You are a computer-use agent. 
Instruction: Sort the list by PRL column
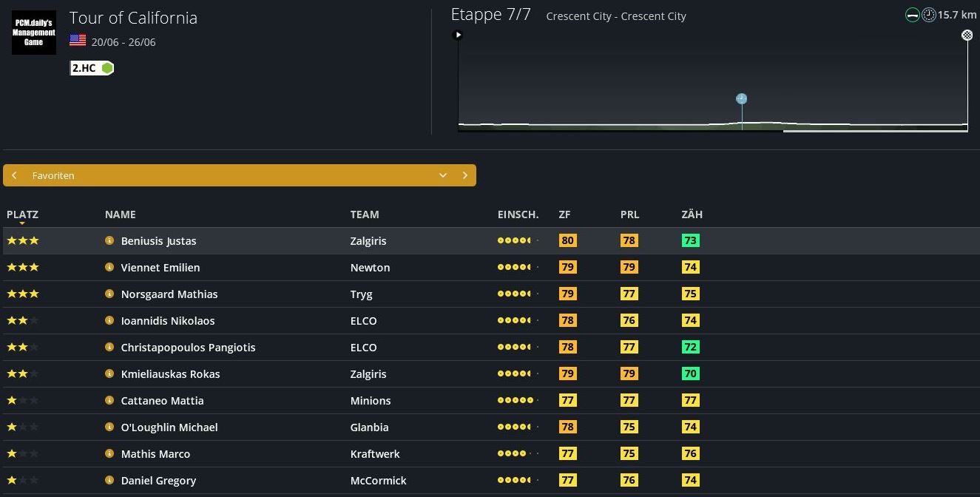click(x=629, y=214)
